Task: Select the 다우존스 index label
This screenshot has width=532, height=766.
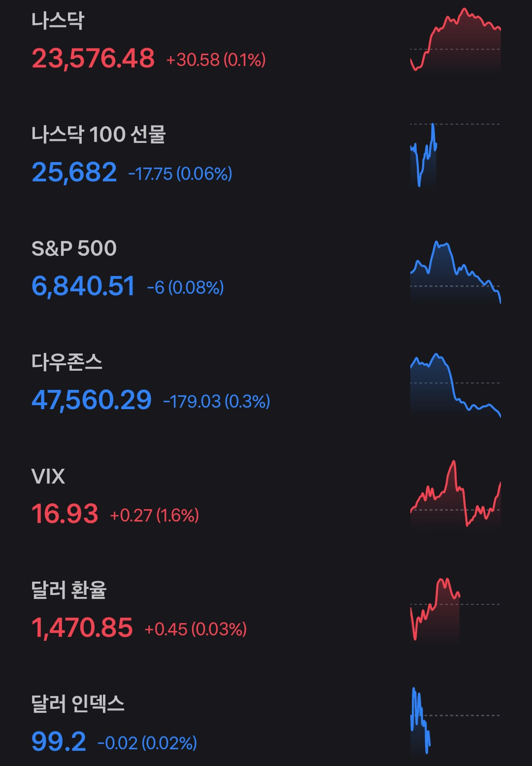Action: coord(67,362)
